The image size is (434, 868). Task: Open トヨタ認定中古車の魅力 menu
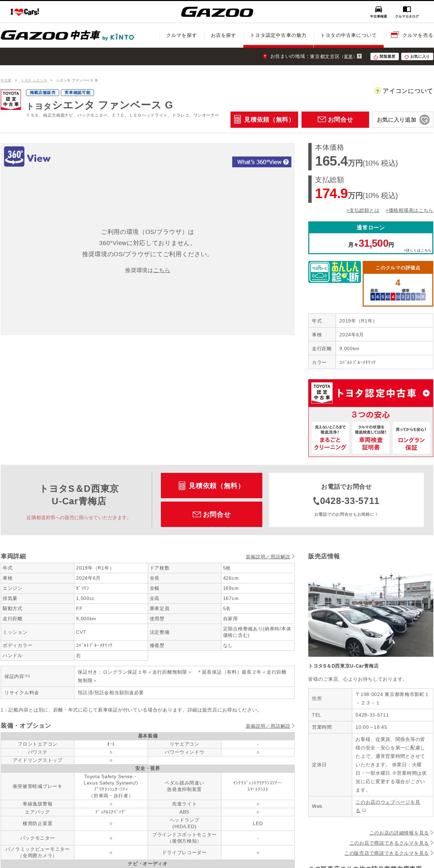click(278, 35)
